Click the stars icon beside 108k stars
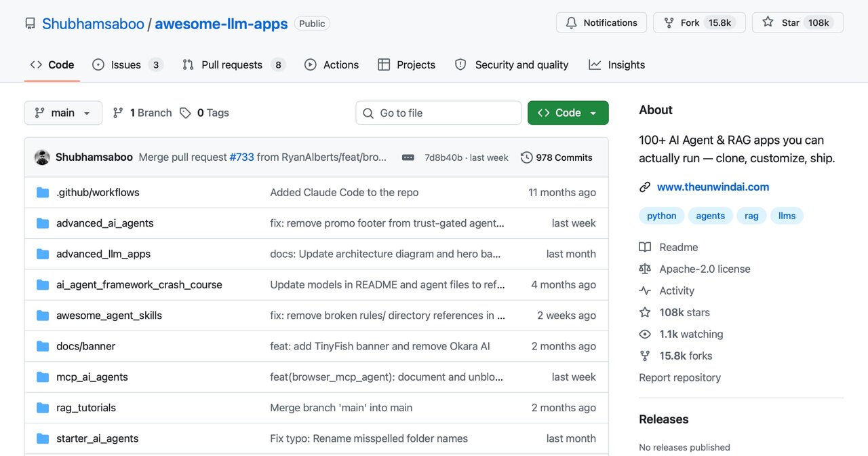This screenshot has width=868, height=456. [x=645, y=312]
